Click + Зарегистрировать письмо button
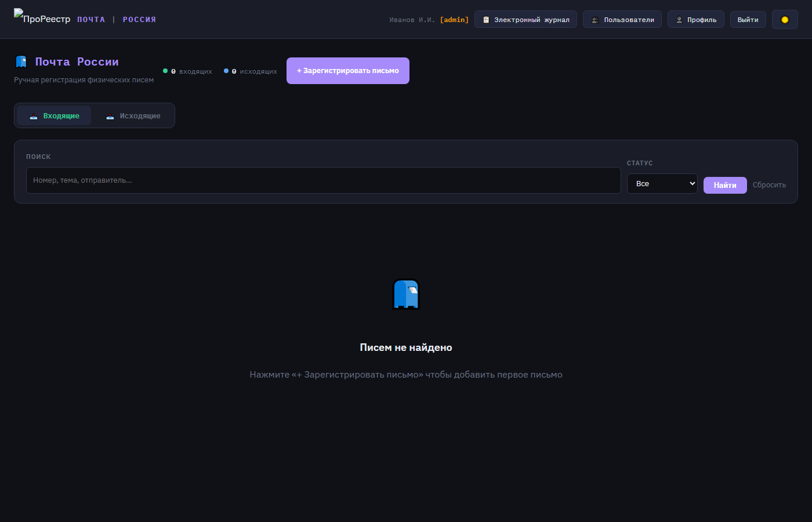 347,71
